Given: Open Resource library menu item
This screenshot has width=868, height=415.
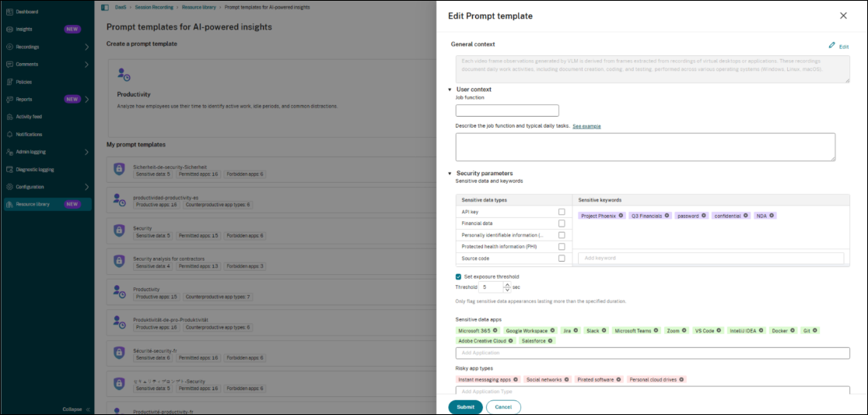Looking at the screenshot, I should tap(33, 204).
